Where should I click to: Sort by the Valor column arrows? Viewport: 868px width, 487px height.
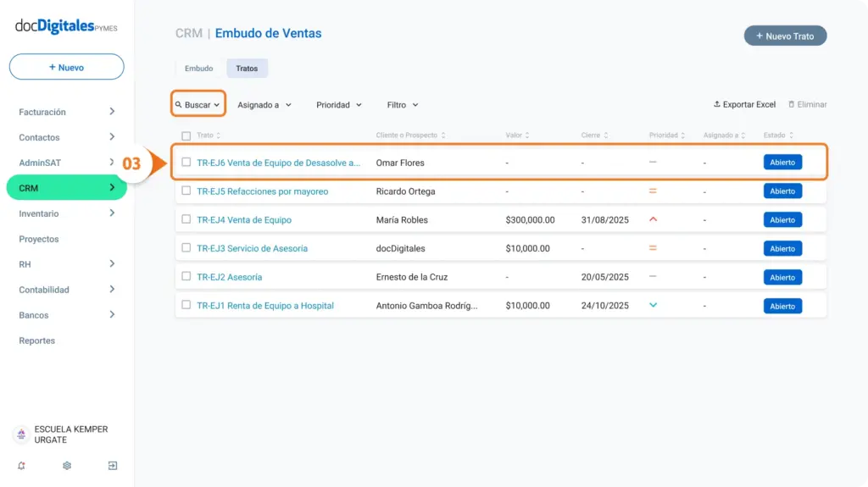coord(527,135)
